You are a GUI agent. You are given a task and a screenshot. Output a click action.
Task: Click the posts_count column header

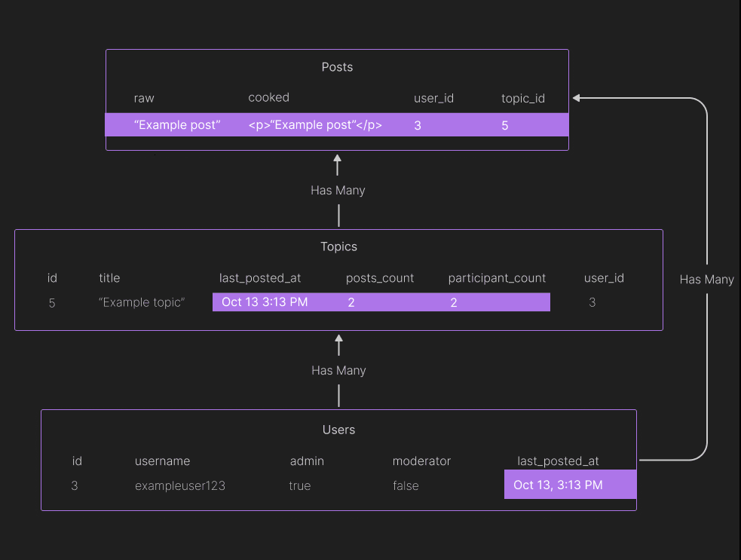pos(379,278)
